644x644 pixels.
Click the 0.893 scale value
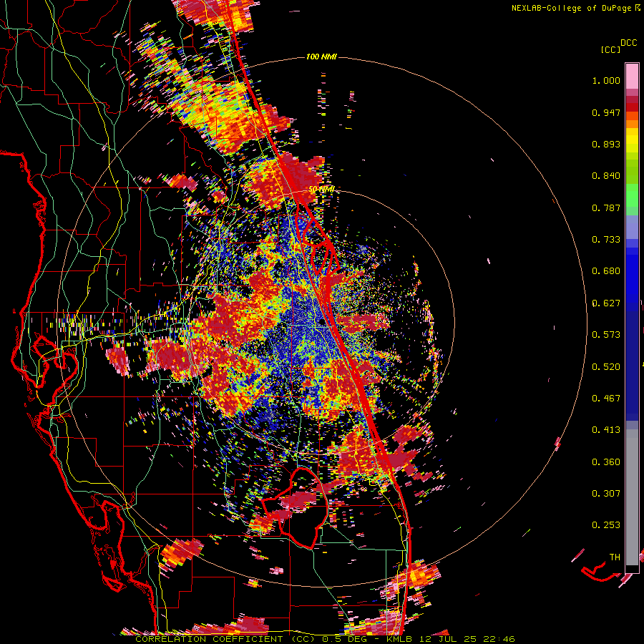point(606,144)
